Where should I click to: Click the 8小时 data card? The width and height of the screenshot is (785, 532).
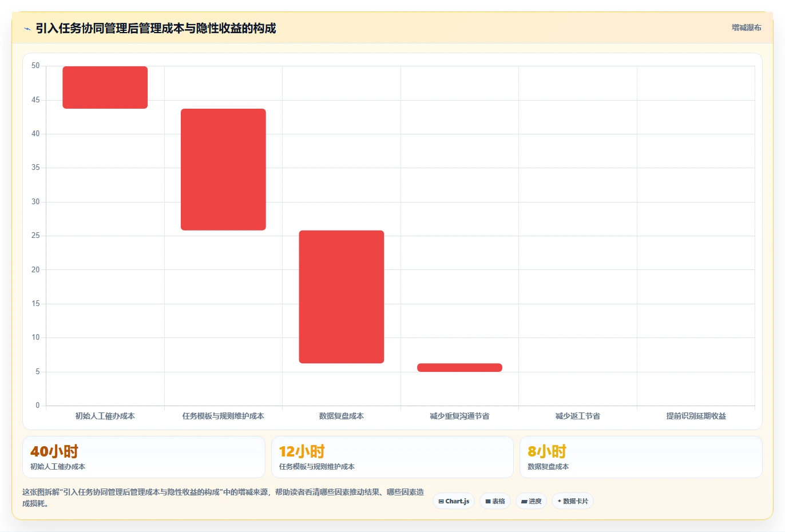(641, 457)
